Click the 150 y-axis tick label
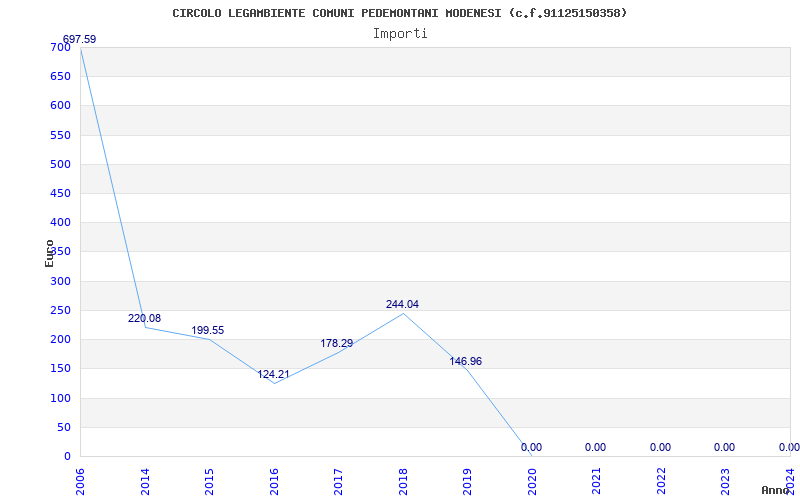The image size is (800, 500). point(60,368)
